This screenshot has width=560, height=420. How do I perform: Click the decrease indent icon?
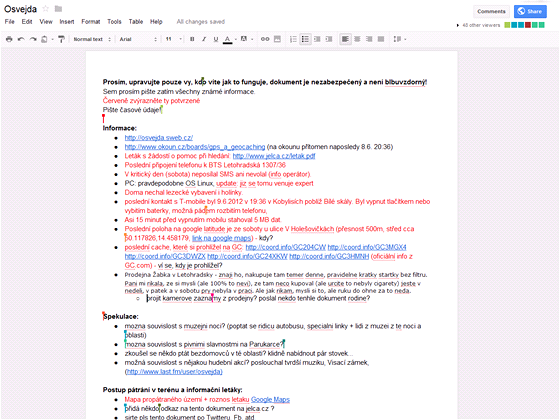coord(317,39)
